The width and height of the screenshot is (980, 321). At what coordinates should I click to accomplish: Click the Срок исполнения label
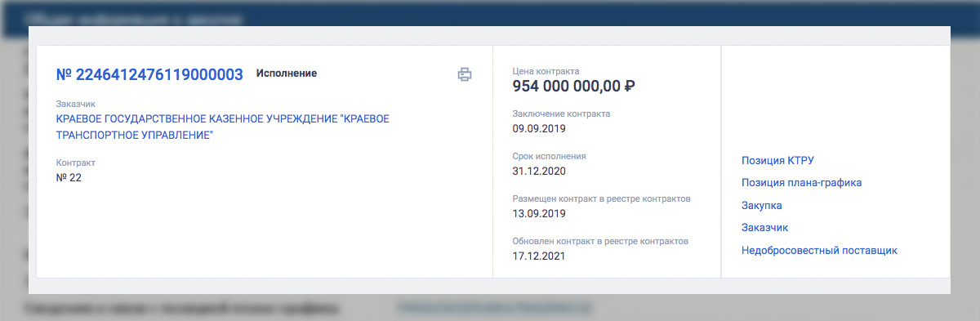pyautogui.click(x=549, y=156)
